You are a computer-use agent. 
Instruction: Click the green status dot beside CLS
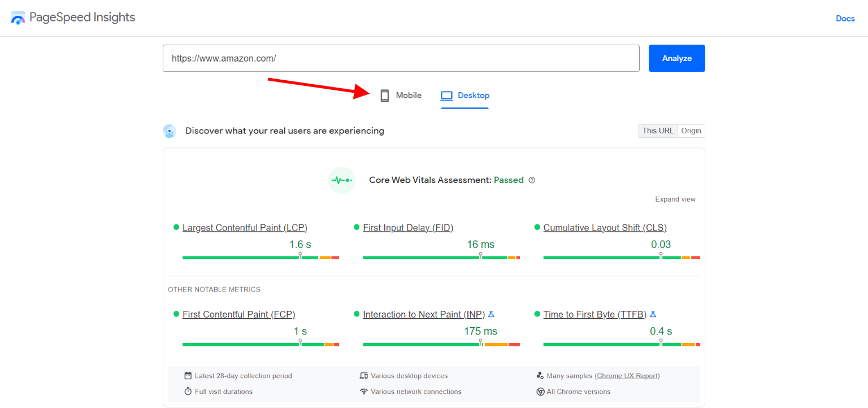coord(537,227)
